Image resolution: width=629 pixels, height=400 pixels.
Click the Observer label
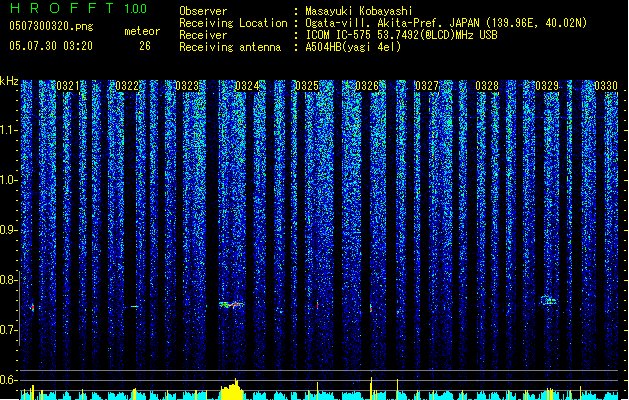(x=203, y=11)
